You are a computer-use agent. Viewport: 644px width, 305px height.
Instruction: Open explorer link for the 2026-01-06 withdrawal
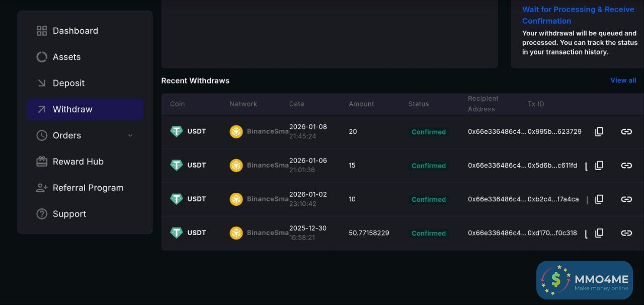coord(626,166)
